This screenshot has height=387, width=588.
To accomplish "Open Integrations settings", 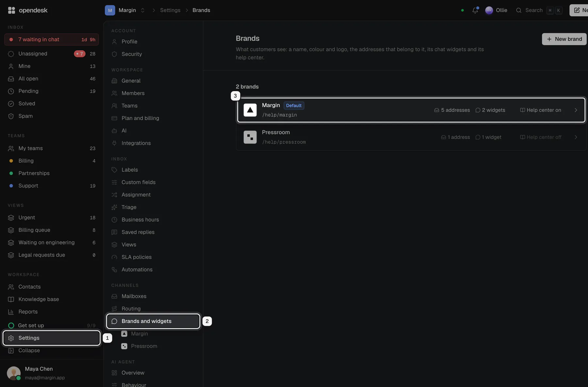I will [153, 143].
